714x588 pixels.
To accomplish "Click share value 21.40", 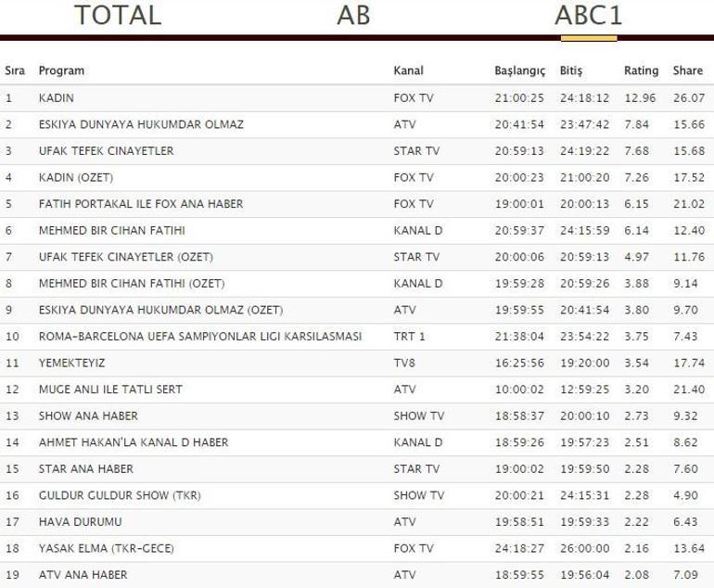I will coord(689,389).
